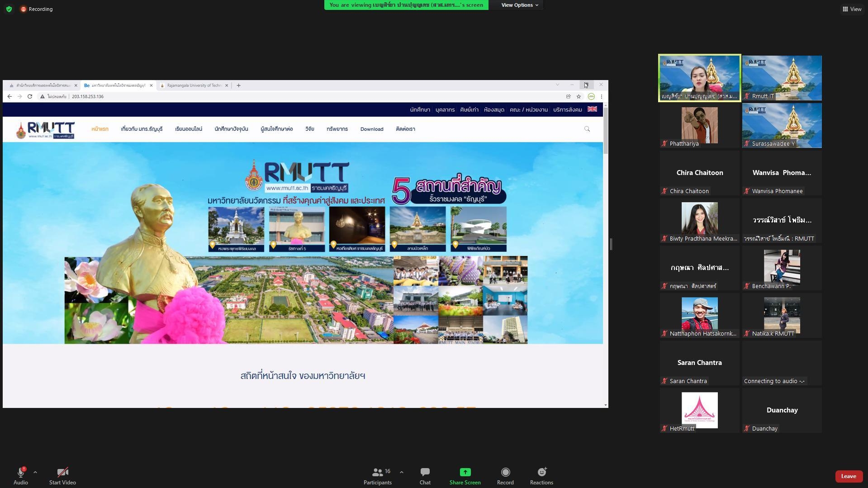The height and width of the screenshot is (488, 868).
Task: Click the RMUTT logo in the site header
Action: (x=45, y=130)
